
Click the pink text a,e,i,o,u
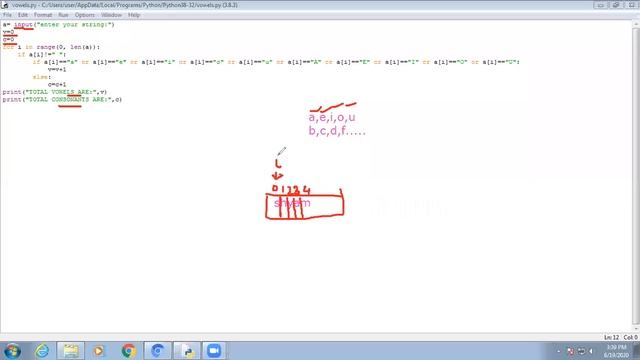(332, 118)
